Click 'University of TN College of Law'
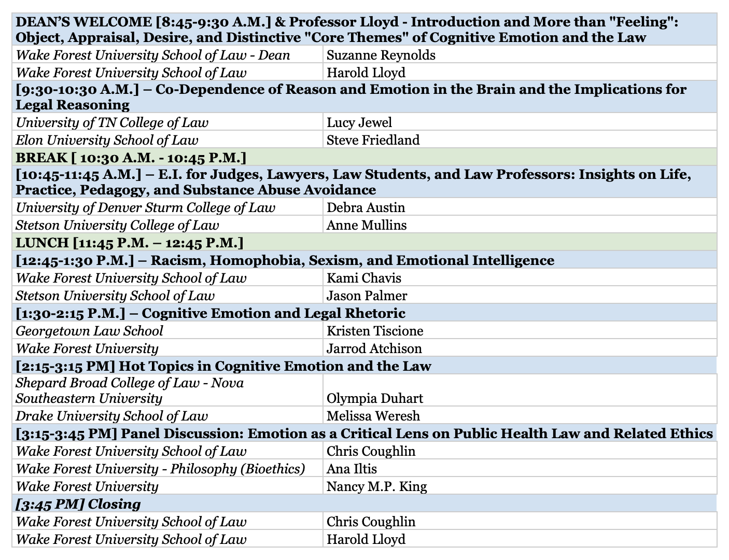 coord(112,122)
